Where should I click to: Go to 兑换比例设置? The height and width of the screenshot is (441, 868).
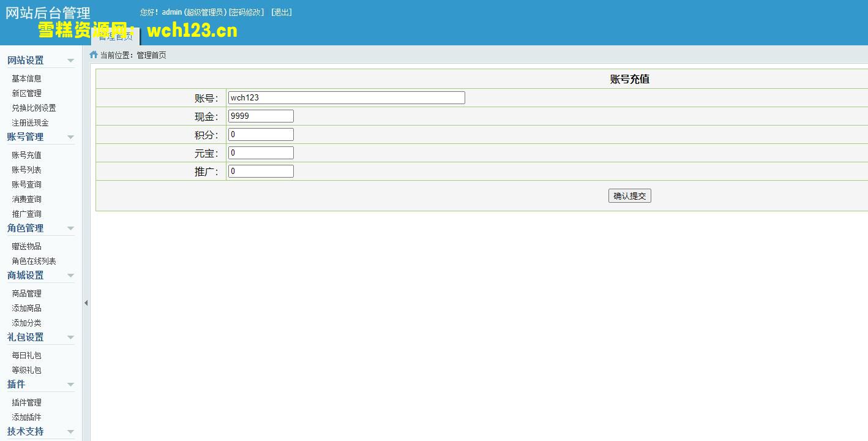34,108
